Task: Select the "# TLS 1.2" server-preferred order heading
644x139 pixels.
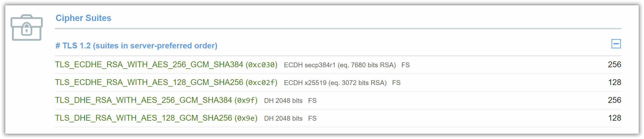Action: point(136,46)
